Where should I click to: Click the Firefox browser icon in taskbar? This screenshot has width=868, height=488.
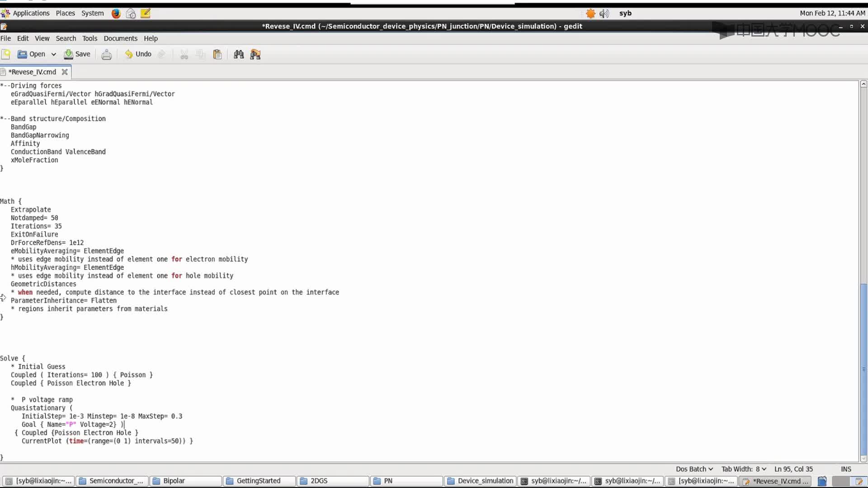click(116, 13)
